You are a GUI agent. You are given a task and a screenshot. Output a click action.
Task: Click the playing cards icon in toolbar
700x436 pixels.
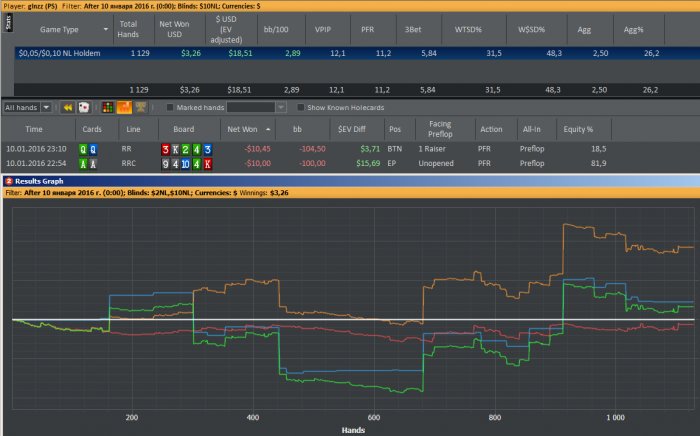[x=83, y=108]
